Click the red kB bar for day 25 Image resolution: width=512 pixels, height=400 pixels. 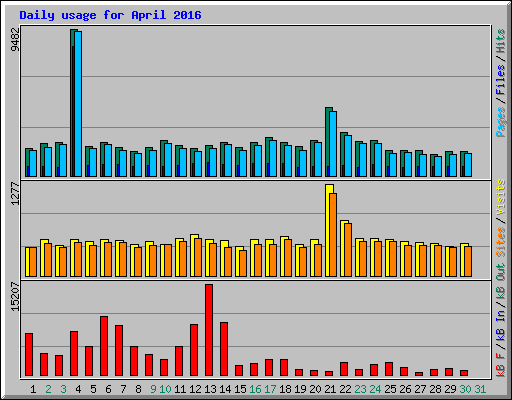click(389, 369)
